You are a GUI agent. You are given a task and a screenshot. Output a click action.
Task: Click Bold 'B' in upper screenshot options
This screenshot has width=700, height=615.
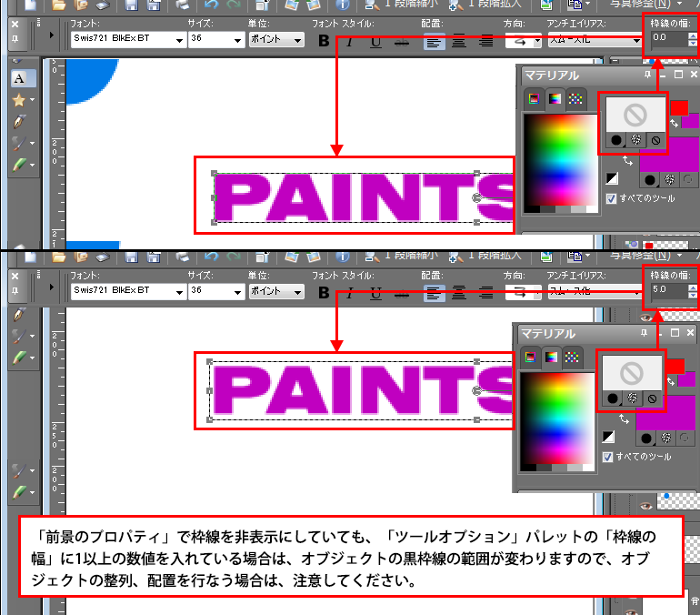(325, 41)
